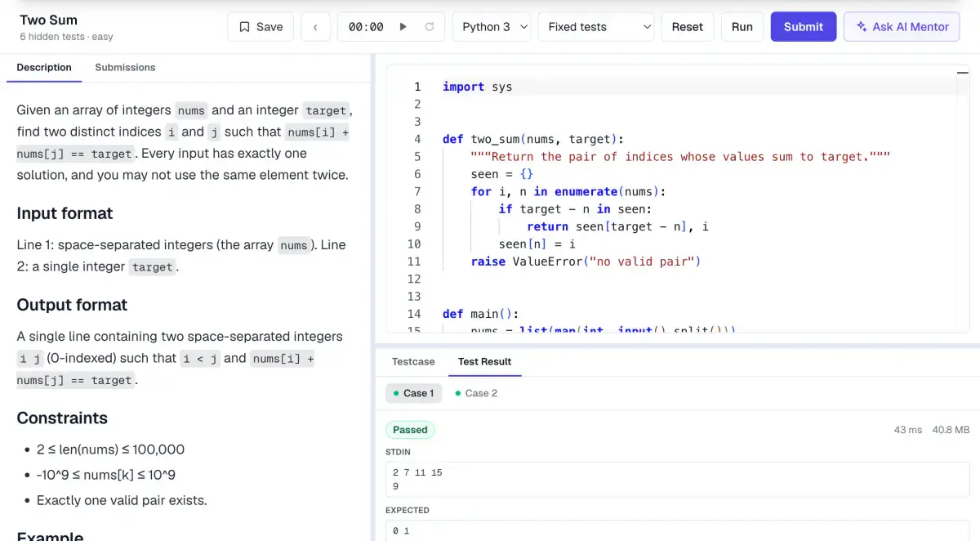Click the seen = {} code line

pyautogui.click(x=502, y=174)
